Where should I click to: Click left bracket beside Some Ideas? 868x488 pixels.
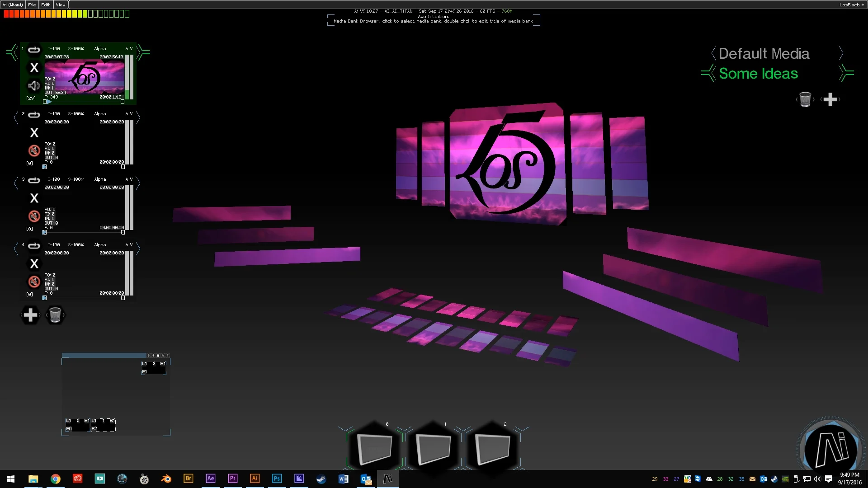708,73
